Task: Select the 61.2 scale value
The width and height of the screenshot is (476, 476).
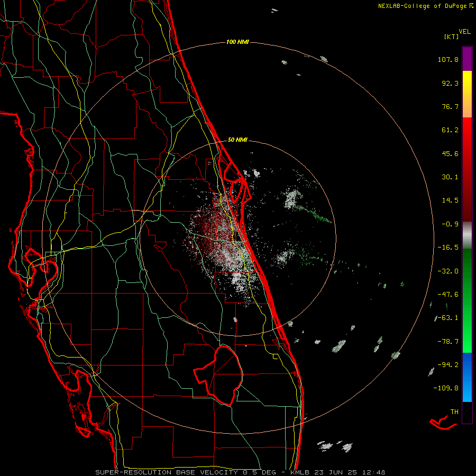Action: click(x=450, y=130)
